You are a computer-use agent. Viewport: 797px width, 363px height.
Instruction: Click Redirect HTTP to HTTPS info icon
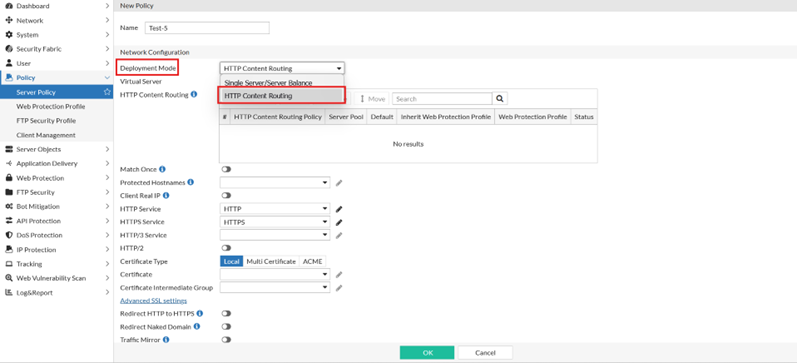[200, 313]
